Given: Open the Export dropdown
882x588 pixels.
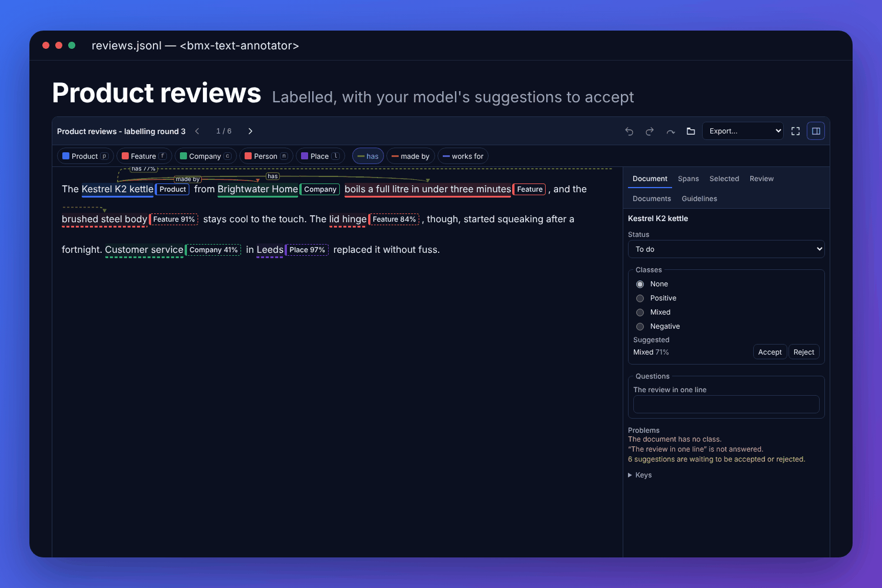Looking at the screenshot, I should click(743, 131).
